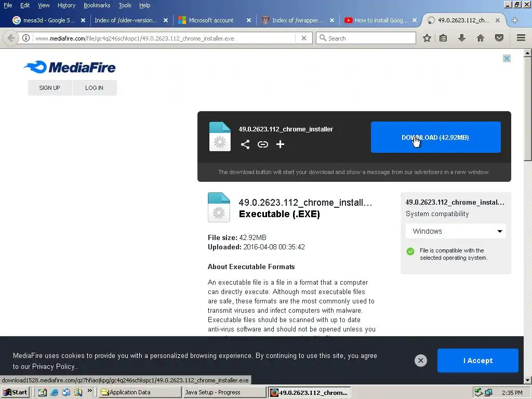
Task: Click the share icon under file name
Action: (245, 144)
